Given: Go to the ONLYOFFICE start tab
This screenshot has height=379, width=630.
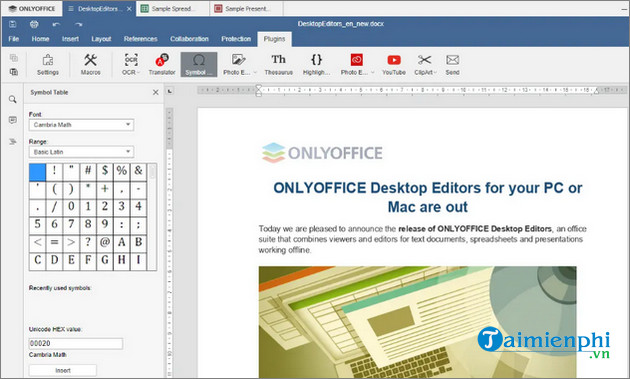Looking at the screenshot, I should click(x=32, y=8).
